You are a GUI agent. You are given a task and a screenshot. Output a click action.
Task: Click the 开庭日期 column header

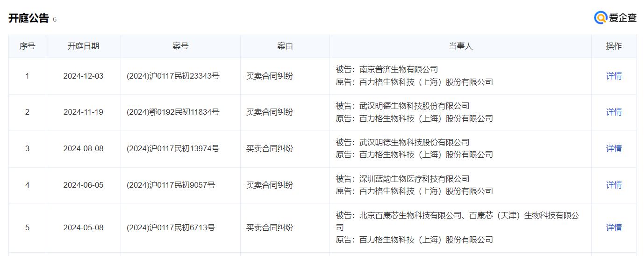[83, 46]
